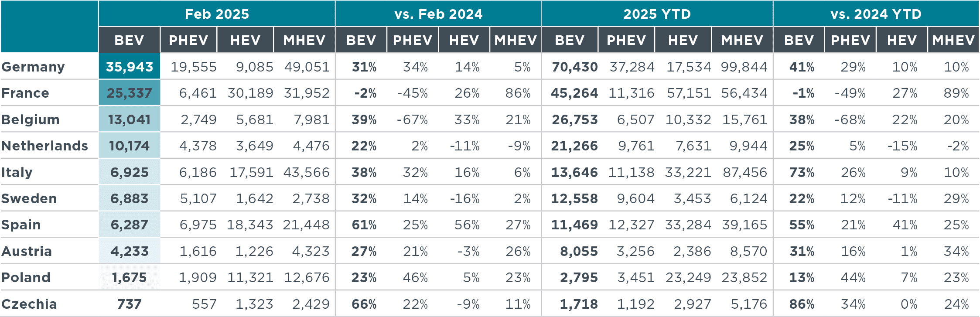
Task: Click Italy's 43,566 MHEV value
Action: click(x=306, y=172)
